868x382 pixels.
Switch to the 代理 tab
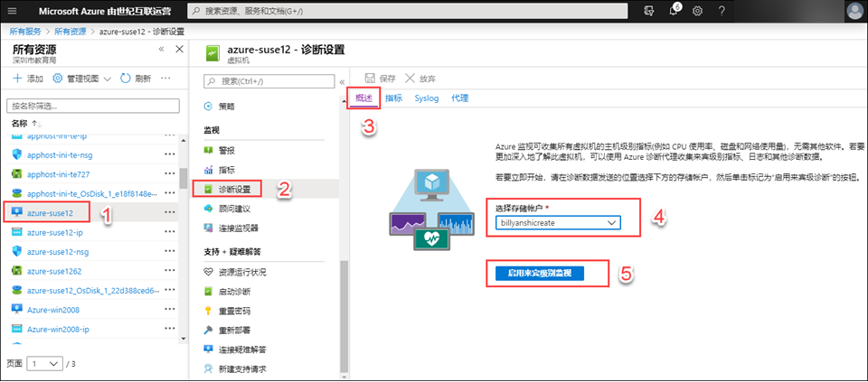point(460,98)
